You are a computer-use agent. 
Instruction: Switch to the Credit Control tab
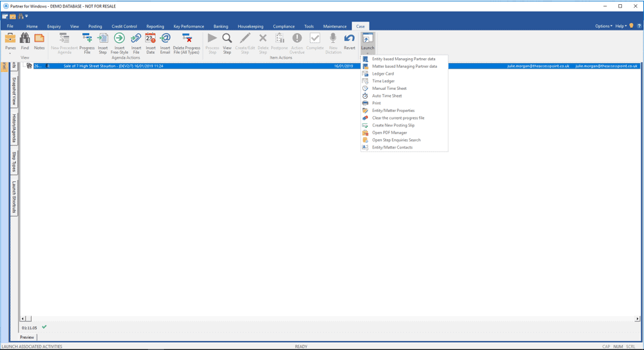pos(125,26)
